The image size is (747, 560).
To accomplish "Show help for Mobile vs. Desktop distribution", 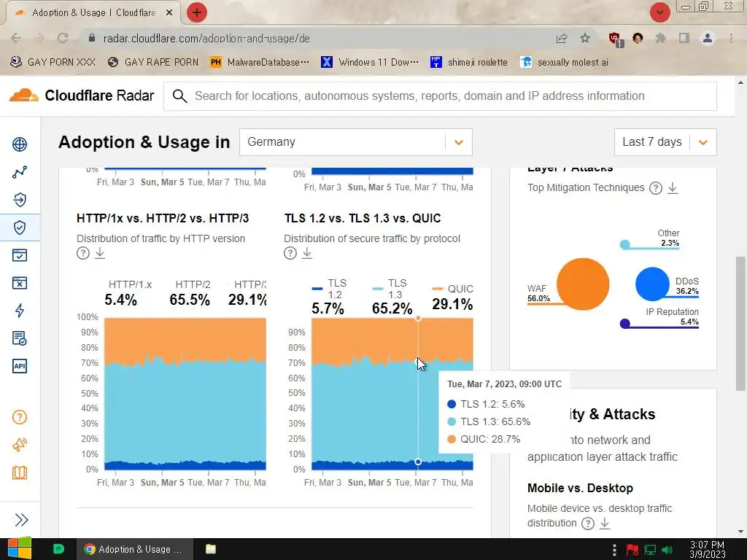I will pos(588,524).
